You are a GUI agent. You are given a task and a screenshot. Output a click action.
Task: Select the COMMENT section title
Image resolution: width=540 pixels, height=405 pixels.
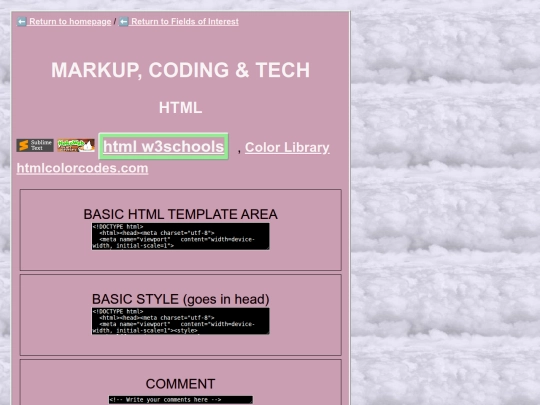[180, 384]
